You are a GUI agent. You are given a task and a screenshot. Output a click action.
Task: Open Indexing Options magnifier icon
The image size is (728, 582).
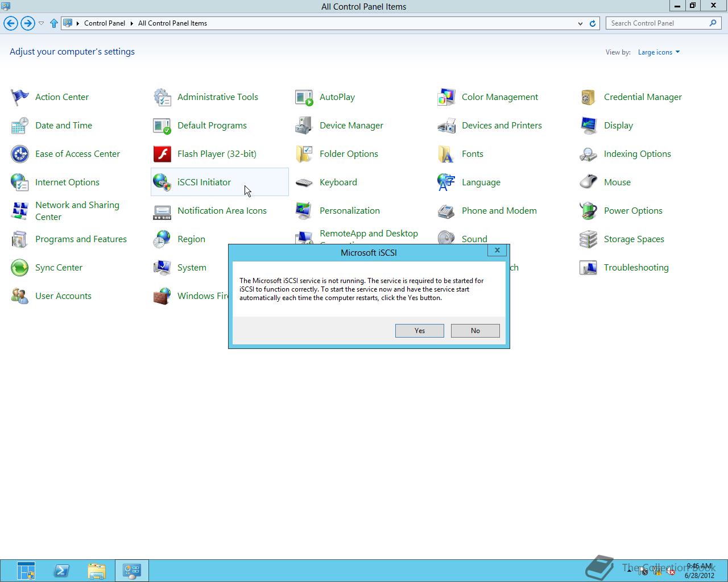coord(589,154)
